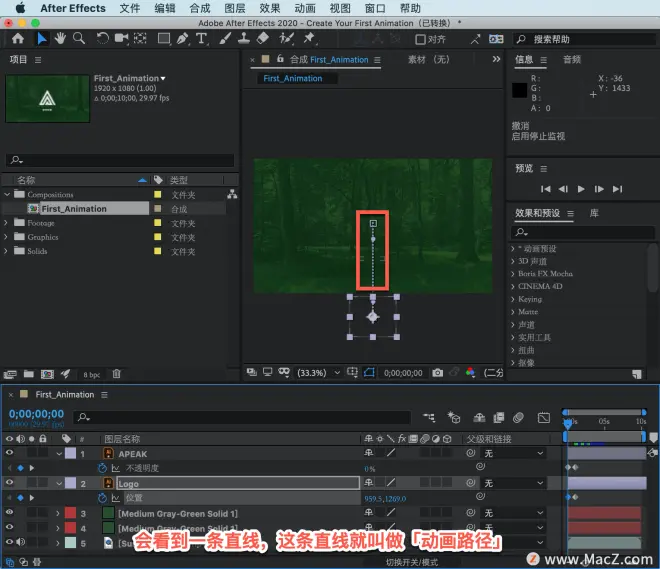Select the Pen tool
This screenshot has height=569, width=660.
(x=183, y=39)
